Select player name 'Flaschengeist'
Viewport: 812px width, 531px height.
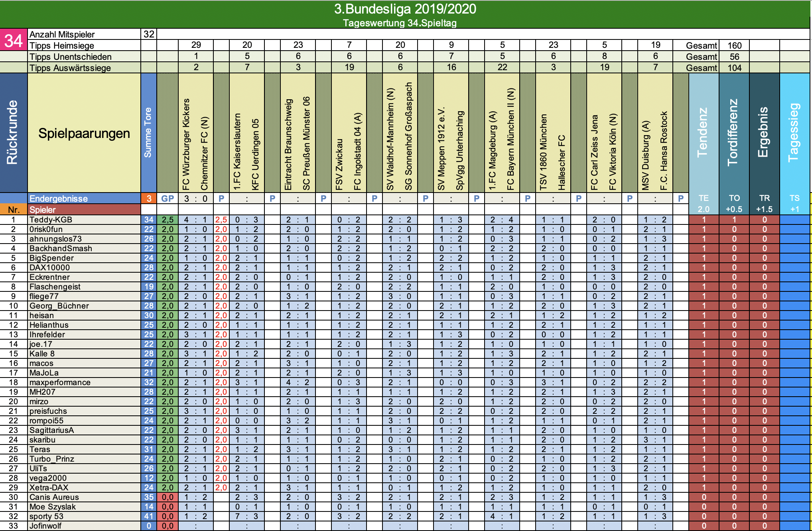[55, 287]
